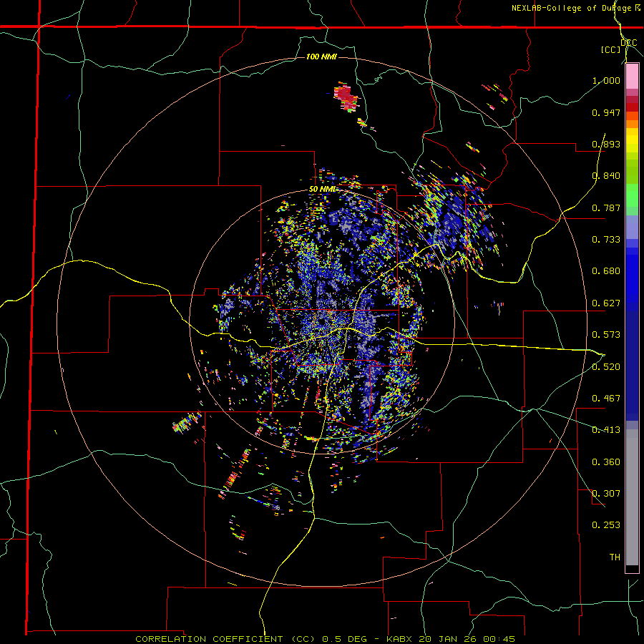
Task: Click the 0.947 scale value
Action: [606, 112]
